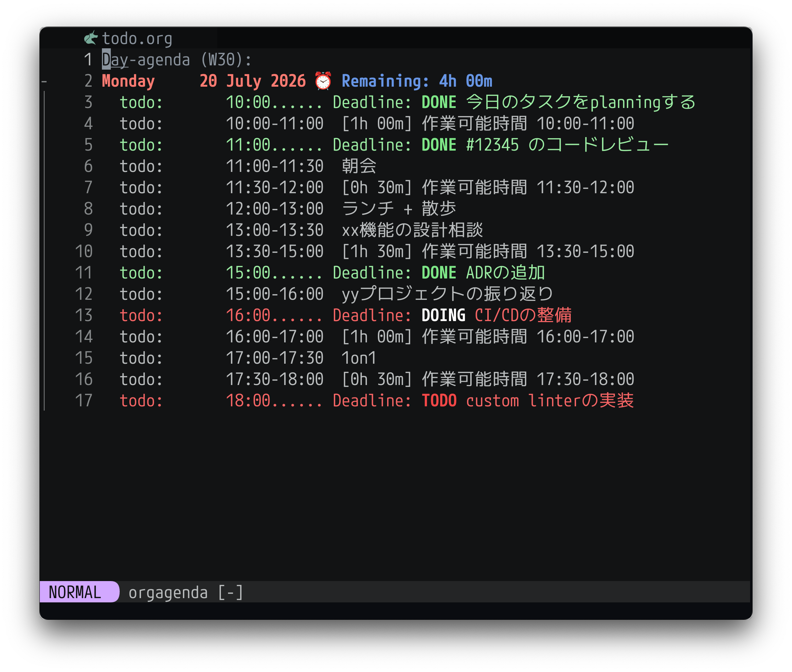Click the date '20 July 2026'
This screenshot has width=792, height=672.
point(253,81)
